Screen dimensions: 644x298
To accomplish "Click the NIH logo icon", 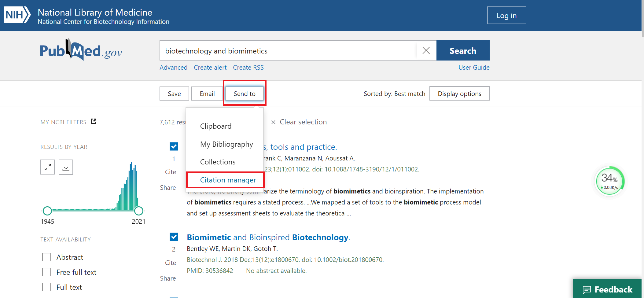I will [x=17, y=15].
